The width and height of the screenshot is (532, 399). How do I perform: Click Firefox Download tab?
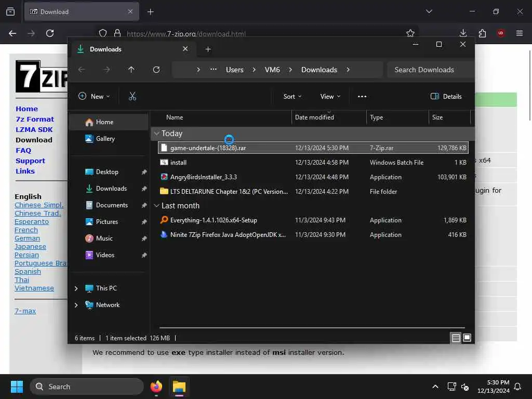82,12
